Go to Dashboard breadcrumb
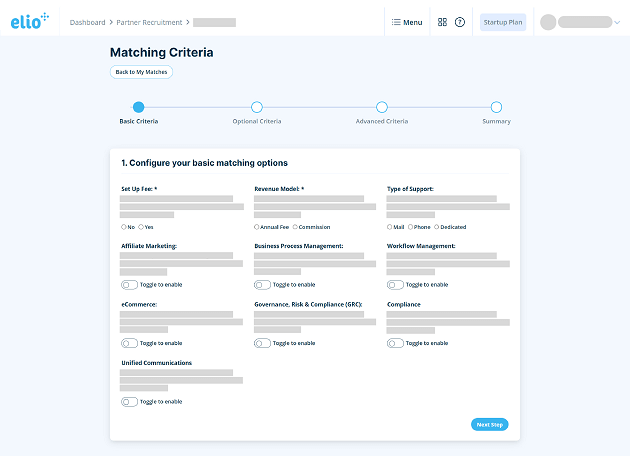Screen dimensions: 630x456 click(x=87, y=22)
